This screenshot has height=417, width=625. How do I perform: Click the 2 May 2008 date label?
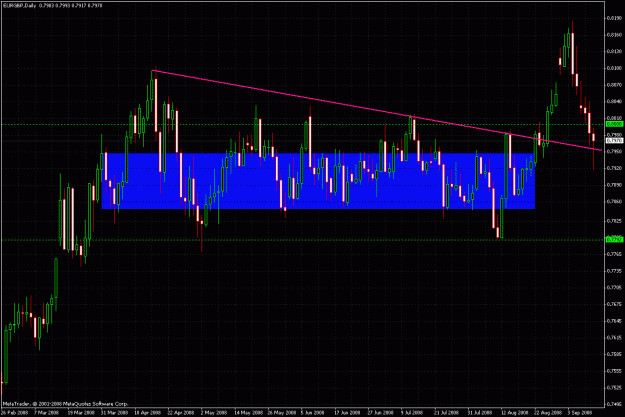tap(213, 413)
